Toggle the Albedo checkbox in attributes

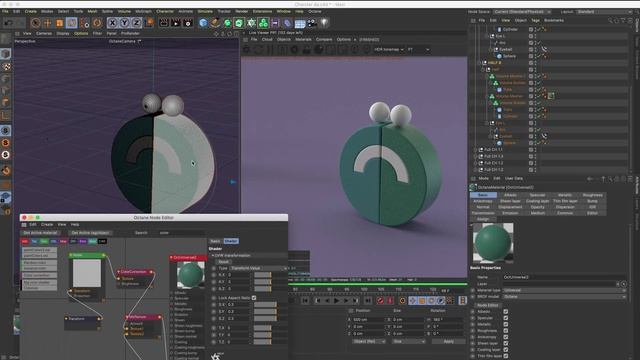(x=506, y=311)
